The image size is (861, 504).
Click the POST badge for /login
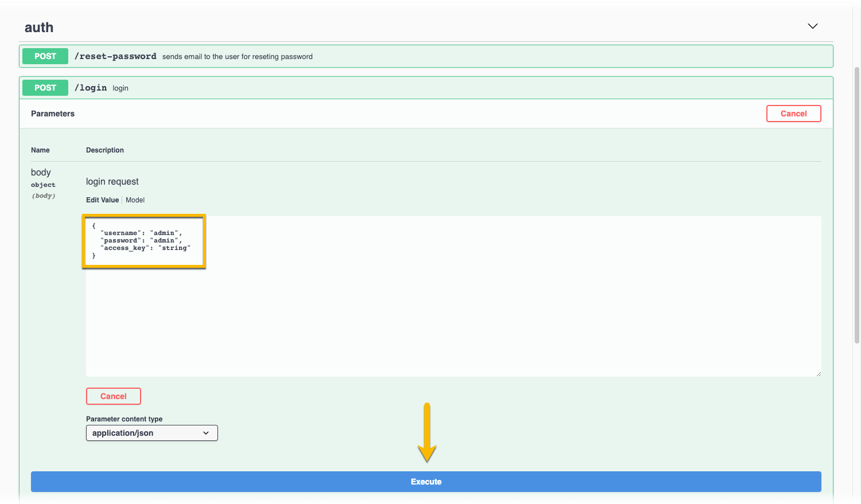point(45,88)
